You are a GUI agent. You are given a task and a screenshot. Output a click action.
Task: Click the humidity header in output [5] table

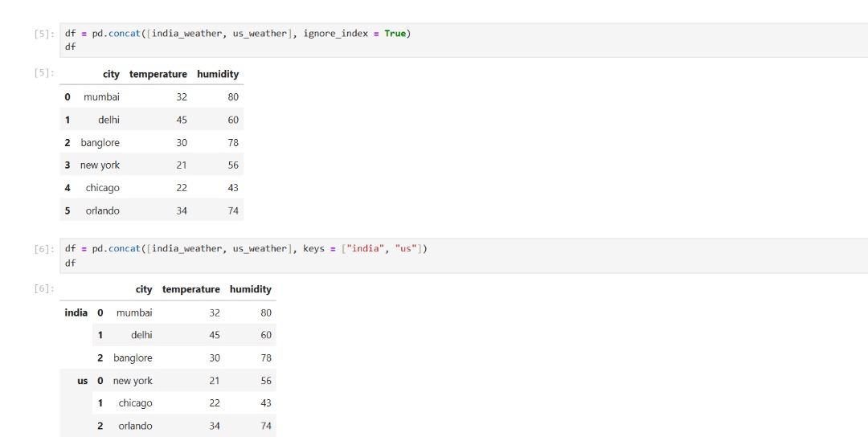[x=218, y=74]
